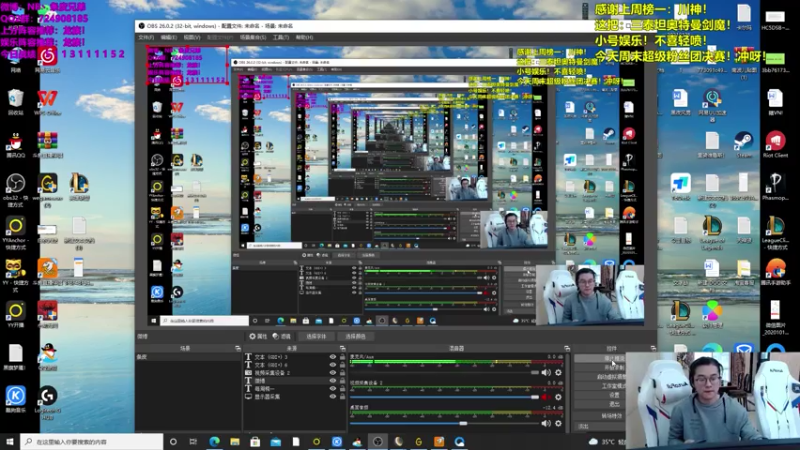Hide 文本 (GDI+) 6 source eye
The height and width of the screenshot is (450, 800).
tap(333, 365)
